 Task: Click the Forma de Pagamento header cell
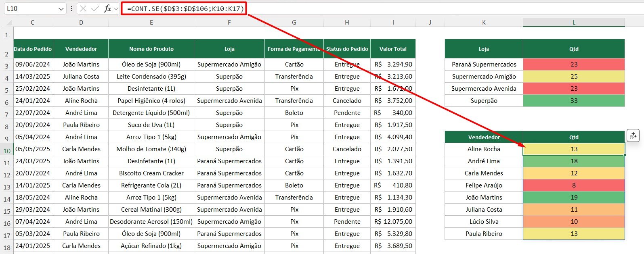294,49
